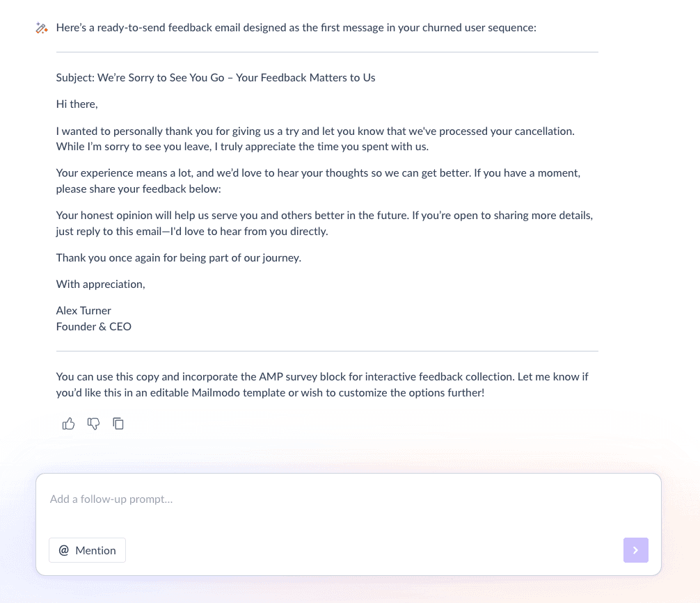Click the copy-to-clipboard icon below the email
The image size is (700, 603).
point(118,424)
